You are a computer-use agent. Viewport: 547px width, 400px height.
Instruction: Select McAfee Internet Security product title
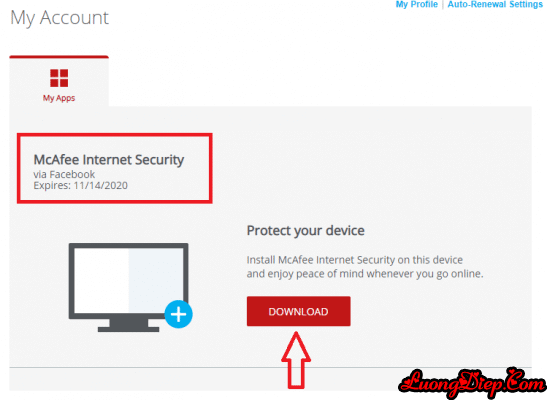[x=109, y=160]
